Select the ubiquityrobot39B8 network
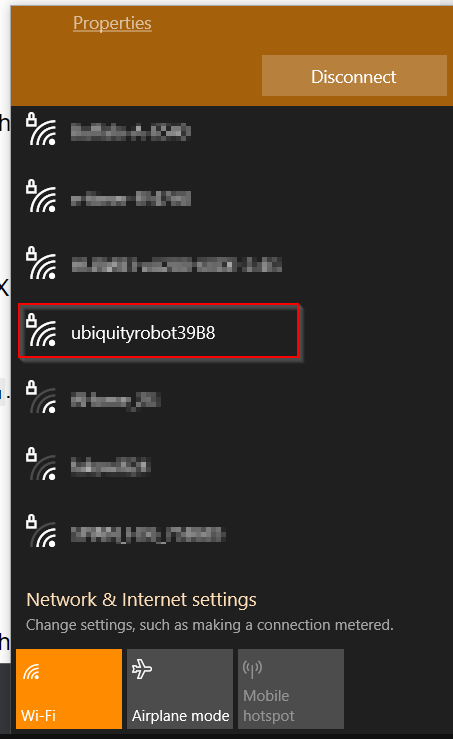Screen dimensions: 453x739 click(x=158, y=331)
